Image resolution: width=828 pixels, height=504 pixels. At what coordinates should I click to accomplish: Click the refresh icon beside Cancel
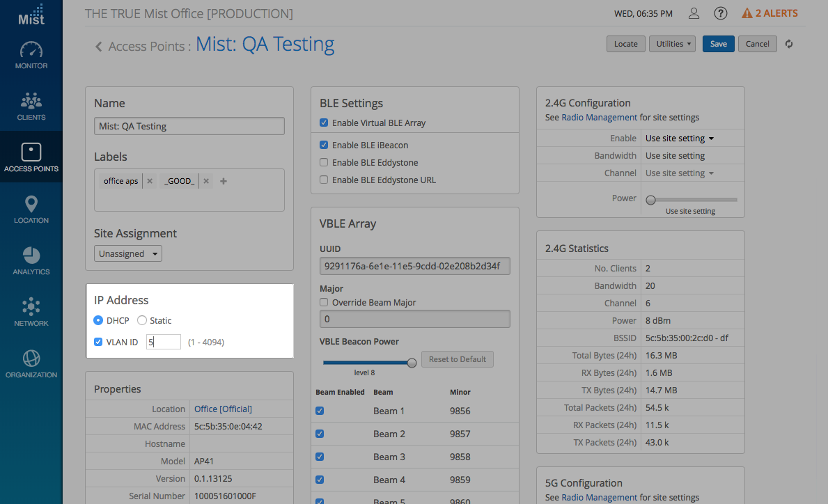pyautogui.click(x=789, y=44)
